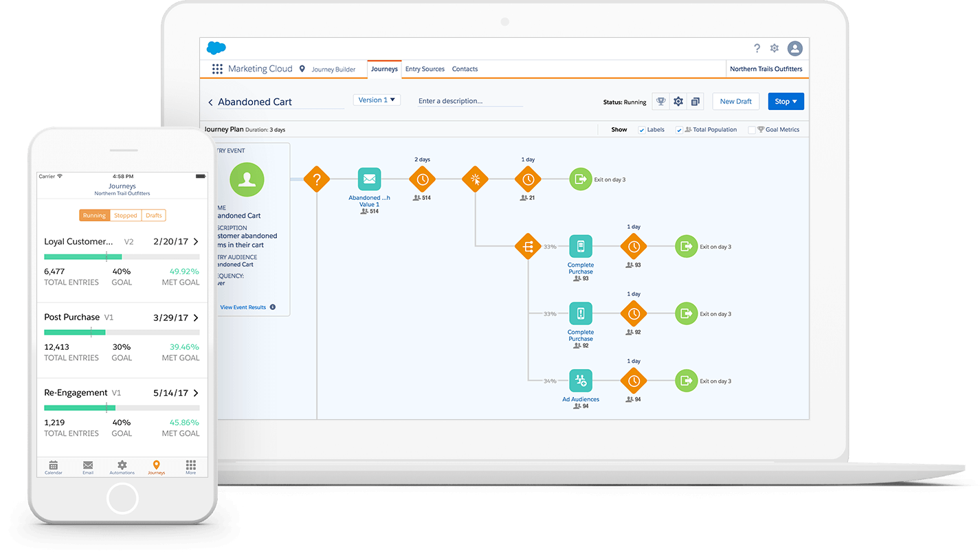Go back using arrow beside Abandoned Cart
Image resolution: width=980 pixels, height=556 pixels.
[x=210, y=102]
